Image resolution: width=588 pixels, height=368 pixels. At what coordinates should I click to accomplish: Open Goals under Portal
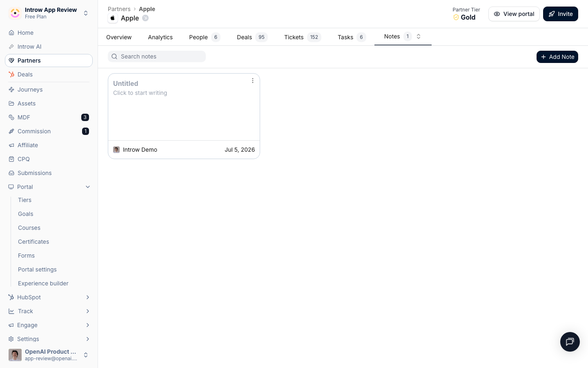pyautogui.click(x=26, y=214)
